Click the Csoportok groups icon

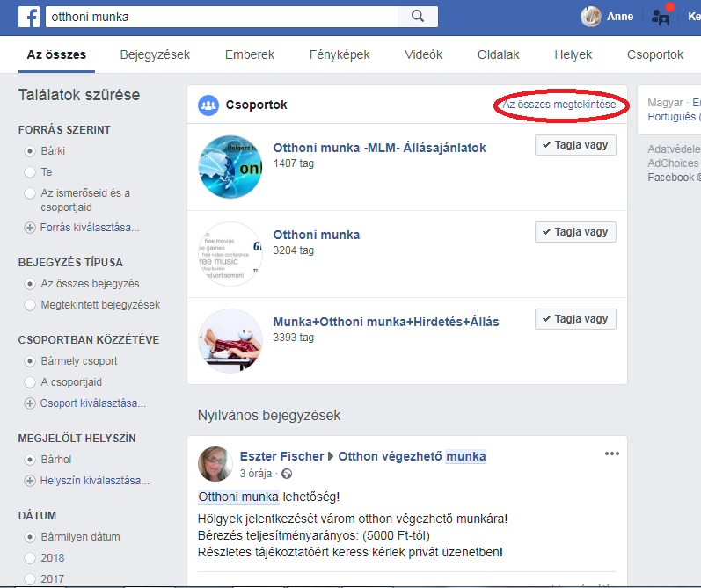tap(208, 105)
